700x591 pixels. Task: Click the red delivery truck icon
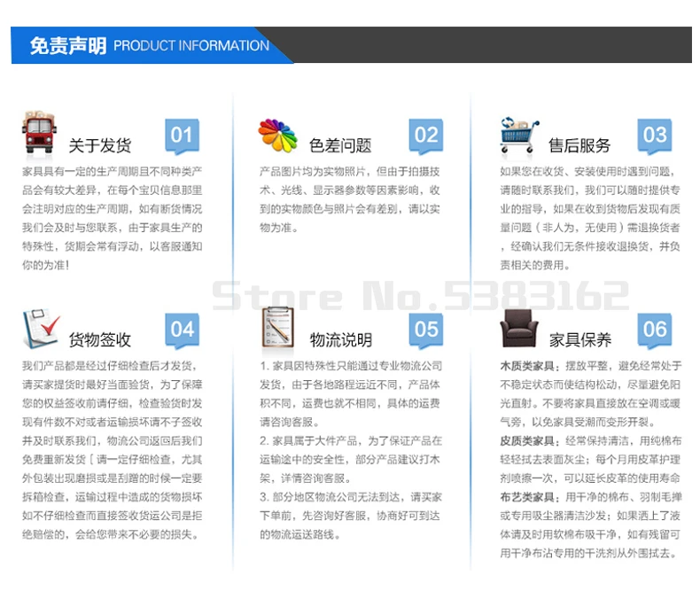pos(39,133)
